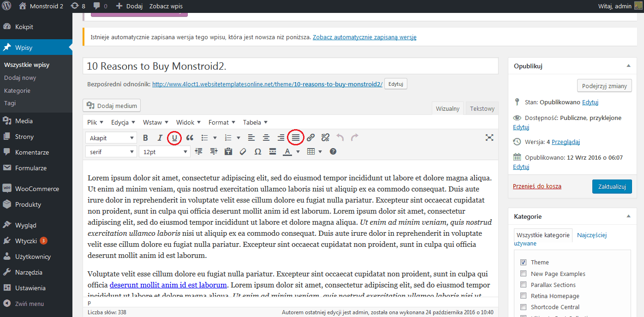Image resolution: width=644 pixels, height=317 pixels.
Task: Insert the Read More tag icon
Action: (273, 151)
